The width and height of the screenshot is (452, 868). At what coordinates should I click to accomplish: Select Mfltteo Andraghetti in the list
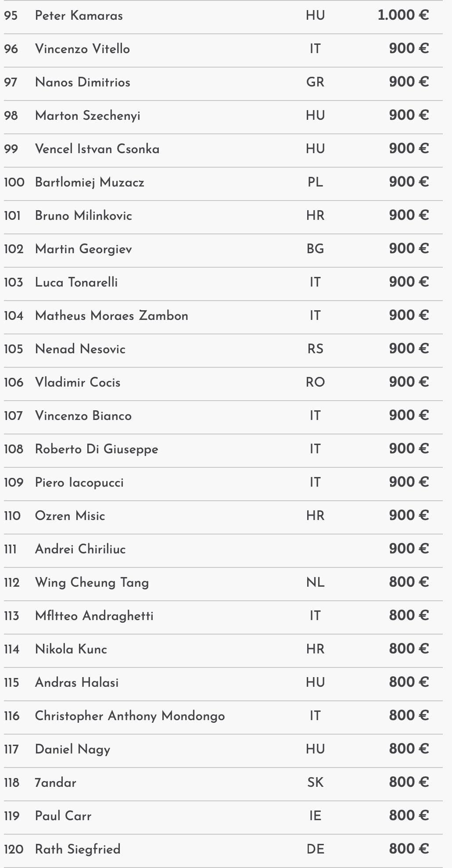pyautogui.click(x=94, y=616)
